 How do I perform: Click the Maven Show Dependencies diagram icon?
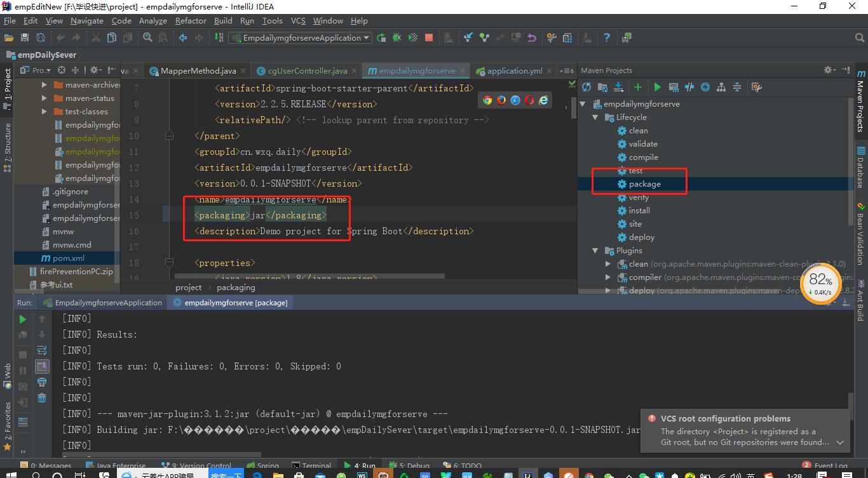pos(721,87)
